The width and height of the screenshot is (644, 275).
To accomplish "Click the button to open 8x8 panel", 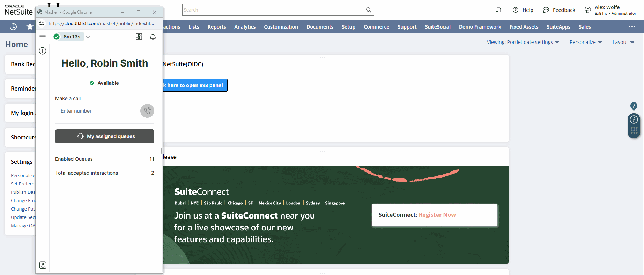I will (x=195, y=85).
